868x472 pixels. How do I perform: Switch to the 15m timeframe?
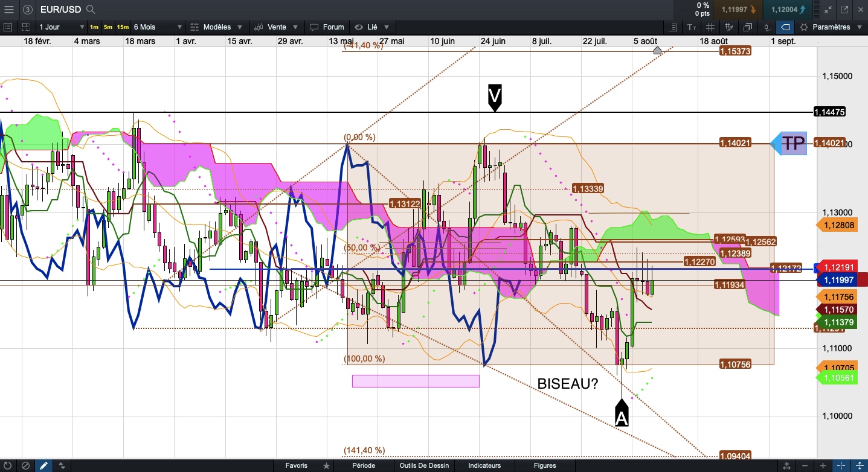[x=123, y=27]
